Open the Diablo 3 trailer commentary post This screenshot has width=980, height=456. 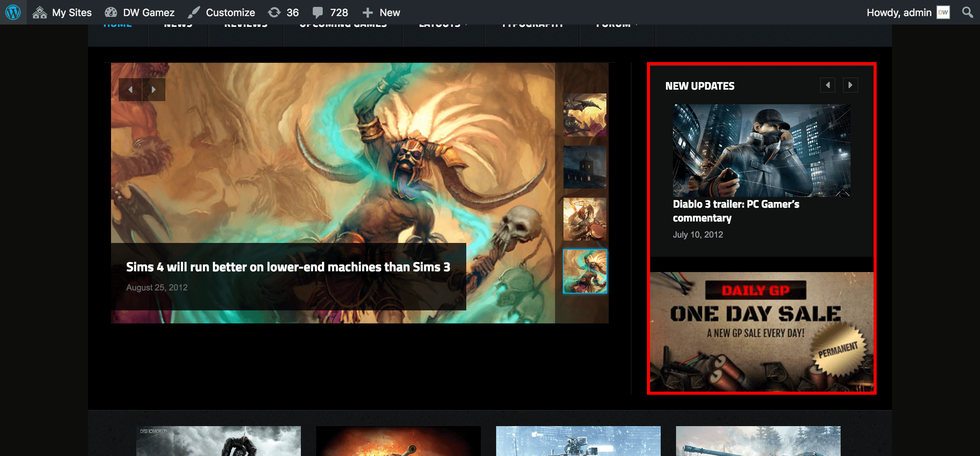(x=736, y=211)
